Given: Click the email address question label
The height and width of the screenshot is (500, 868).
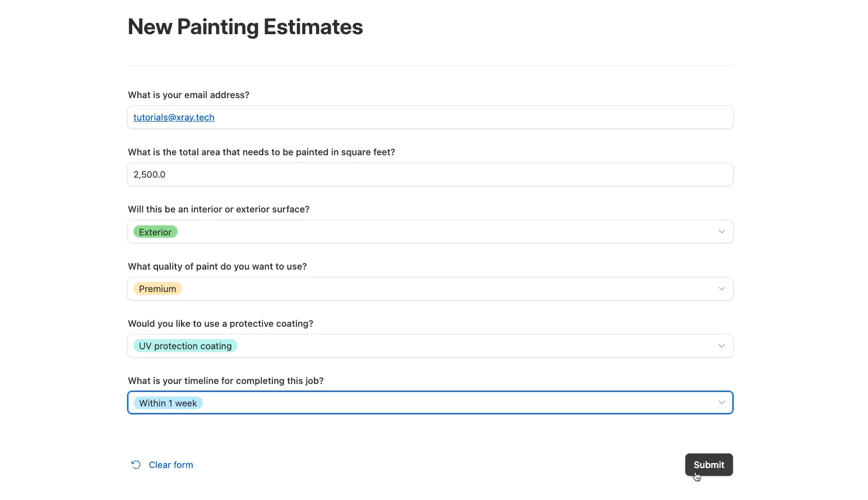Looking at the screenshot, I should tap(189, 95).
